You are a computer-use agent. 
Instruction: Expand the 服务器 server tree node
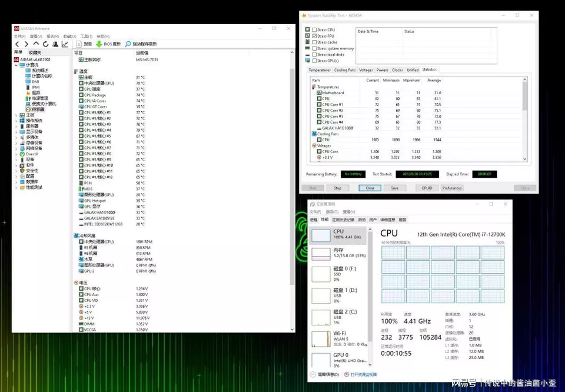coord(16,126)
